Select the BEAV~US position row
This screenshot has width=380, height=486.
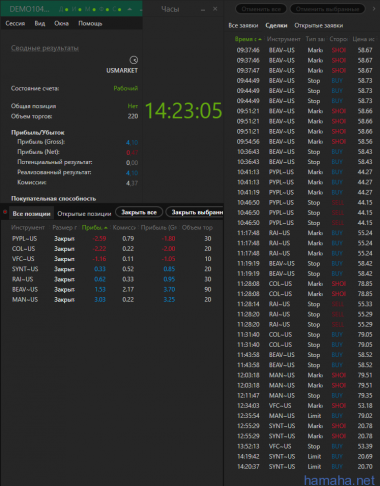tap(112, 289)
